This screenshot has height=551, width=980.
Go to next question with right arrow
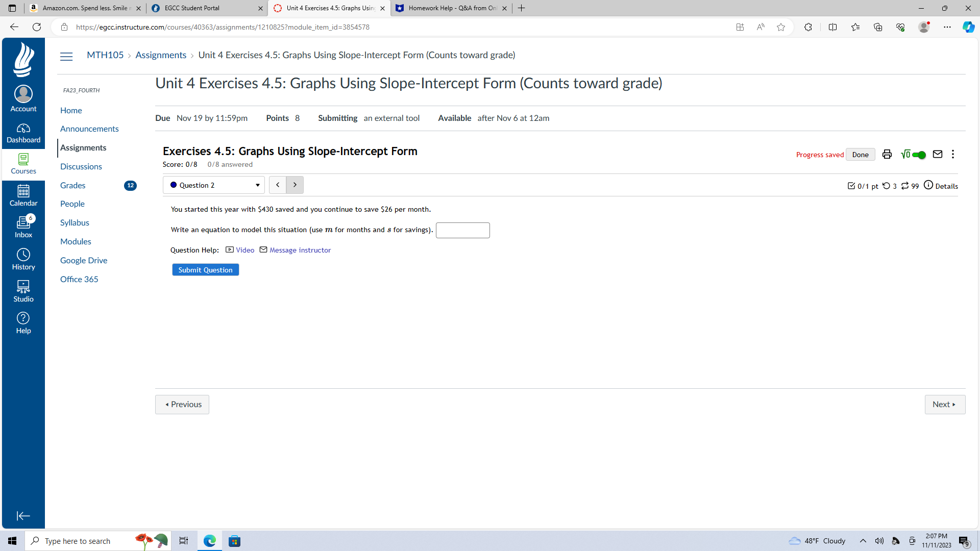(x=295, y=185)
